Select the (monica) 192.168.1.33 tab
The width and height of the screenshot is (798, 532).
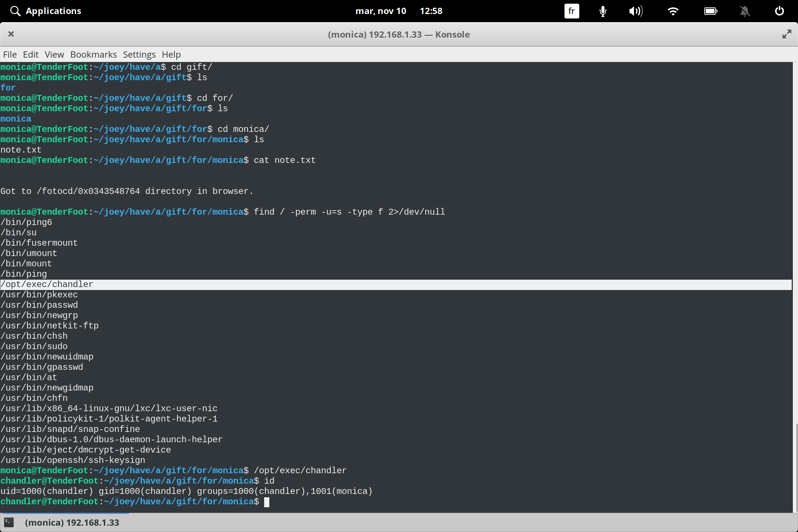click(x=72, y=522)
